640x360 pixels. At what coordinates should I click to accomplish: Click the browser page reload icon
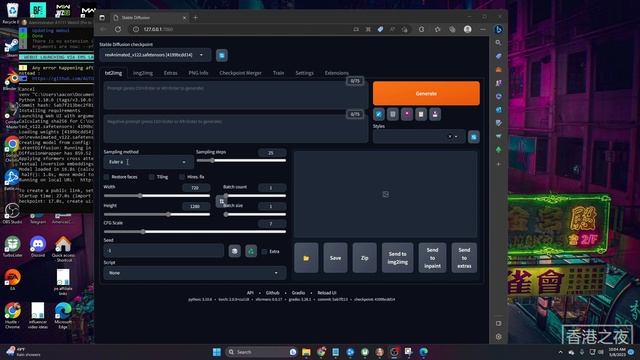[x=118, y=29]
